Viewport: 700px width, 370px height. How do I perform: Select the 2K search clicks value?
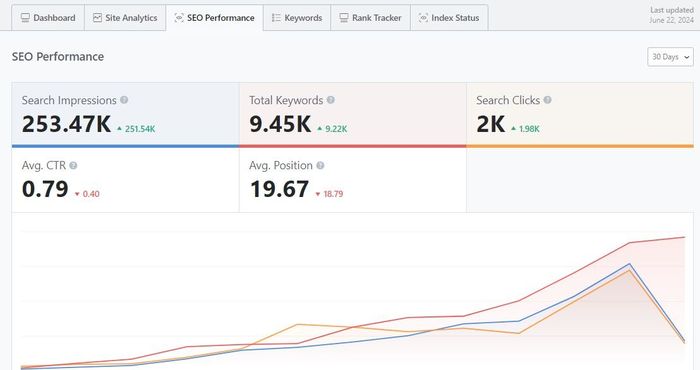(x=491, y=124)
